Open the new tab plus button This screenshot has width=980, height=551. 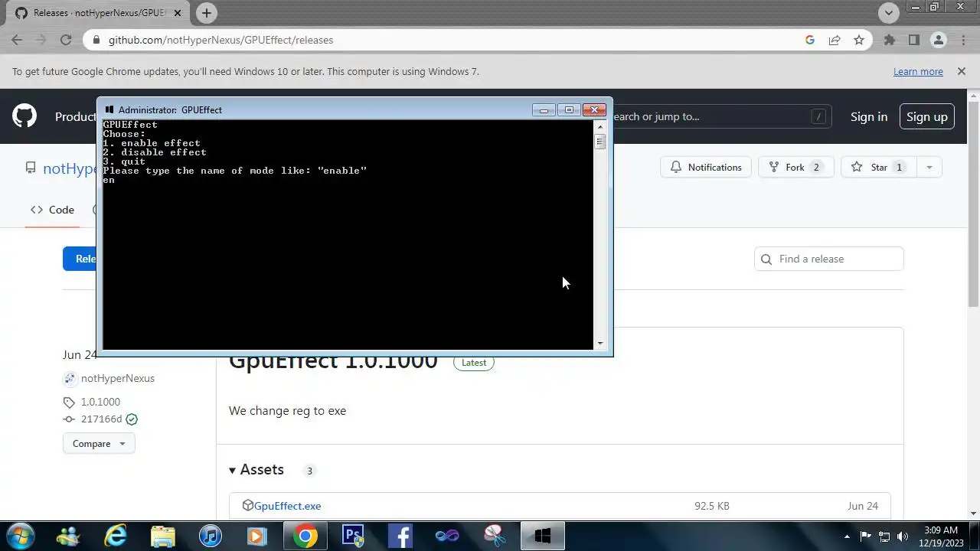point(206,13)
